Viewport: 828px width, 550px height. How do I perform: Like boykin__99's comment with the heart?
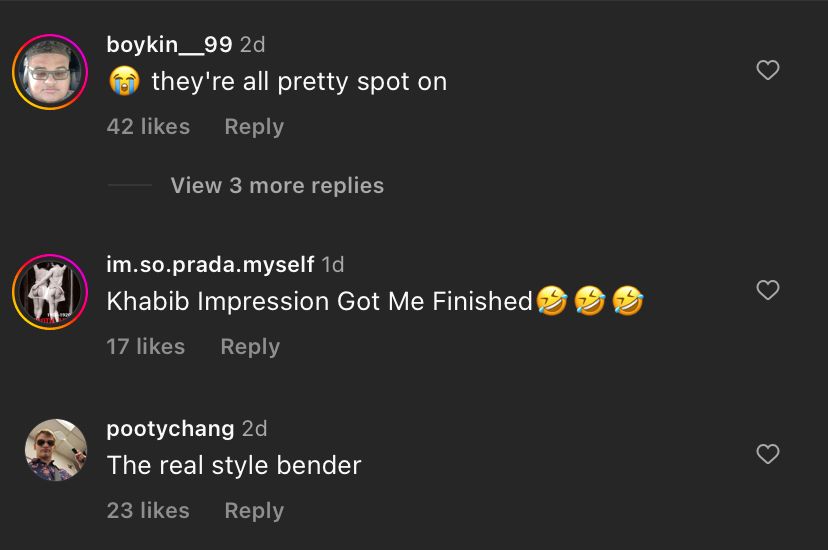(767, 70)
